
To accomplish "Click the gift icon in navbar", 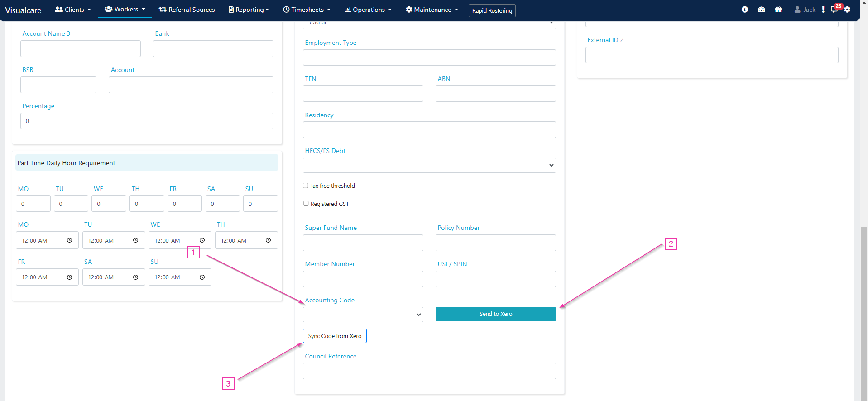I will click(x=778, y=10).
